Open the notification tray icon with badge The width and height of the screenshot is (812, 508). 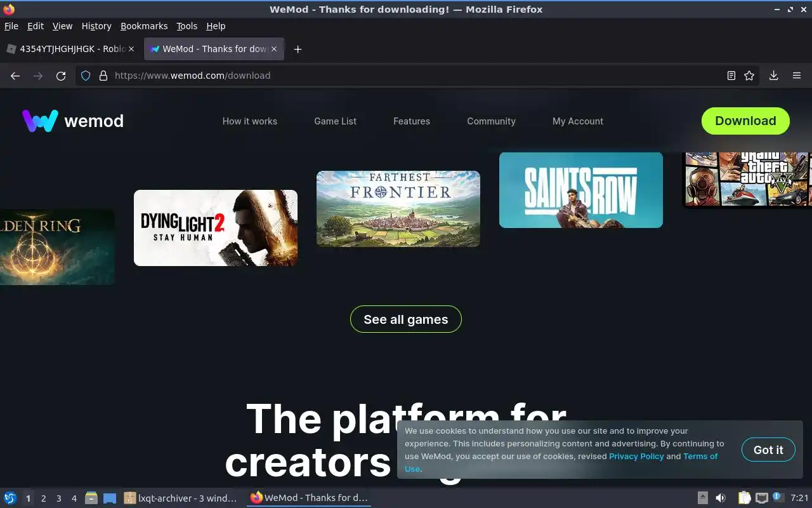[778, 497]
